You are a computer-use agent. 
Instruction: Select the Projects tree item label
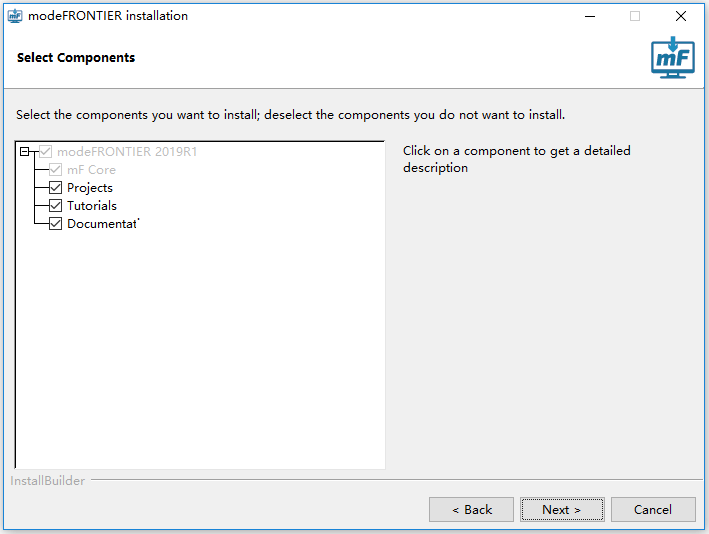click(x=90, y=188)
